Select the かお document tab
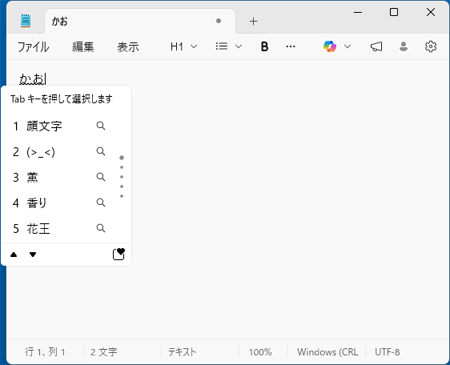The height and width of the screenshot is (365, 450). tap(140, 22)
